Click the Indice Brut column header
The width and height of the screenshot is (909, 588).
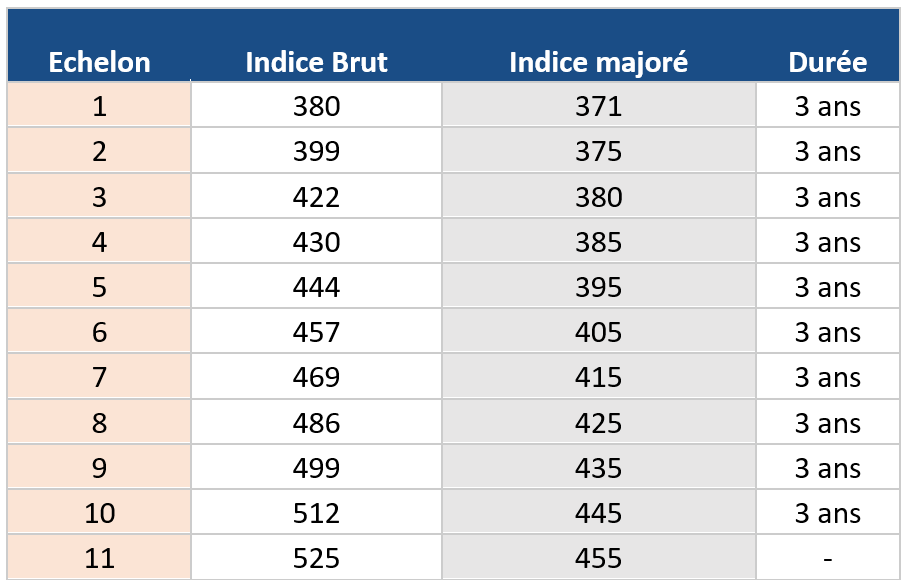point(316,62)
